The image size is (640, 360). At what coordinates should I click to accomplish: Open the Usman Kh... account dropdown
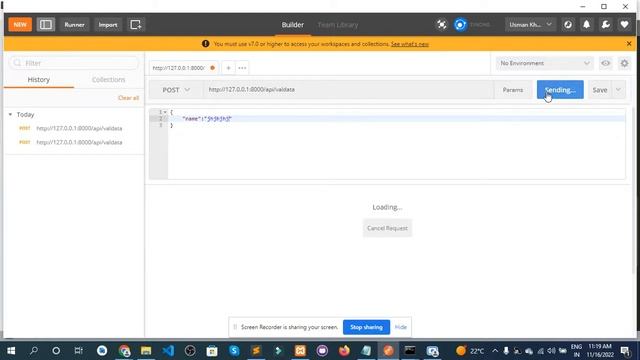[529, 24]
